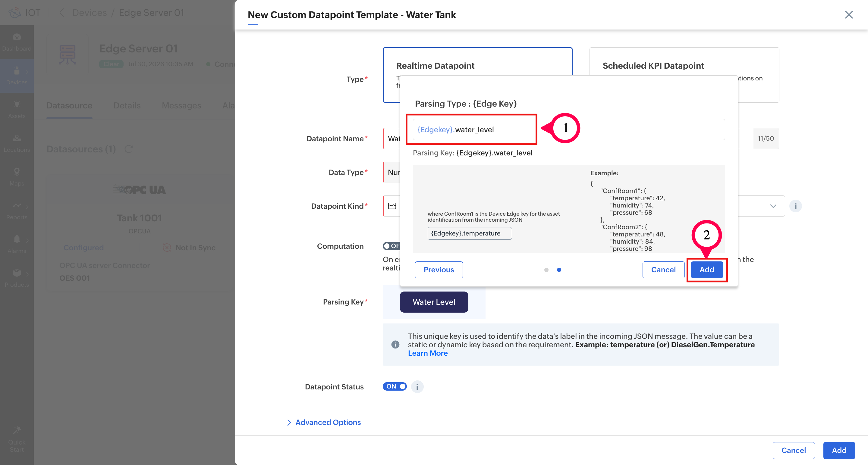Open Quick Start in the sidebar
This screenshot has height=465, width=868.
click(17, 439)
